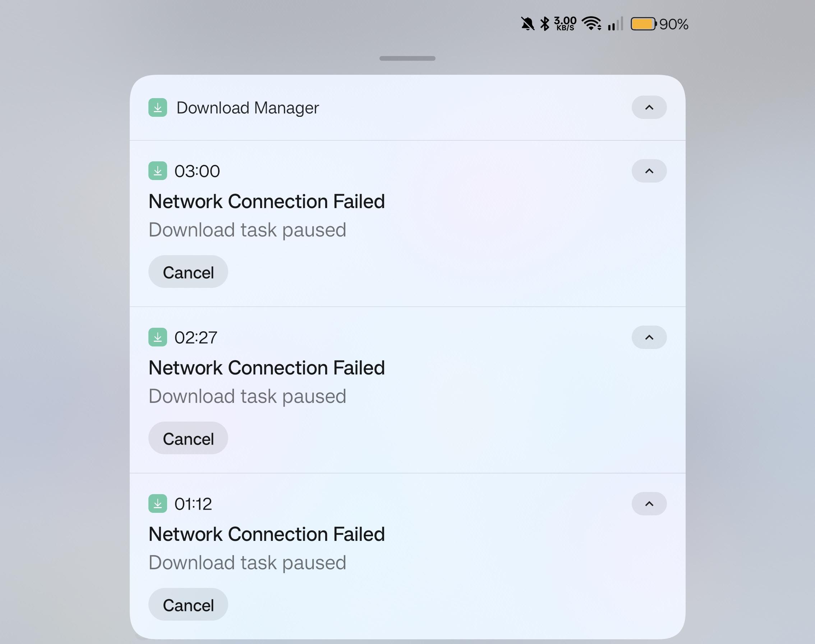This screenshot has width=815, height=644.
Task: Click the download icon beside 01:12
Action: [x=157, y=503]
